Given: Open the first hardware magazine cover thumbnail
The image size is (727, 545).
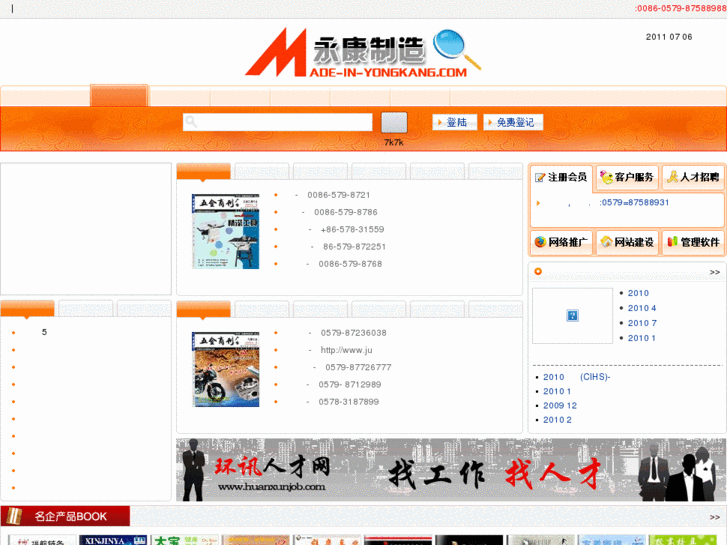Looking at the screenshot, I should click(226, 231).
